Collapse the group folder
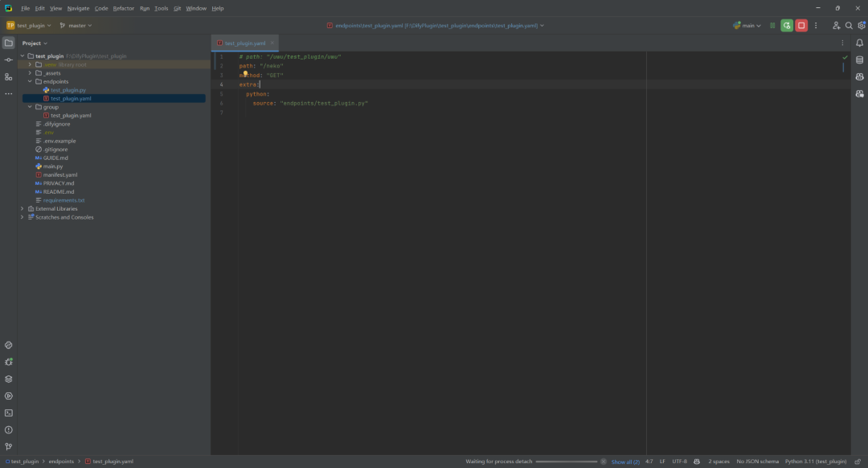This screenshot has height=468, width=868. 30,107
